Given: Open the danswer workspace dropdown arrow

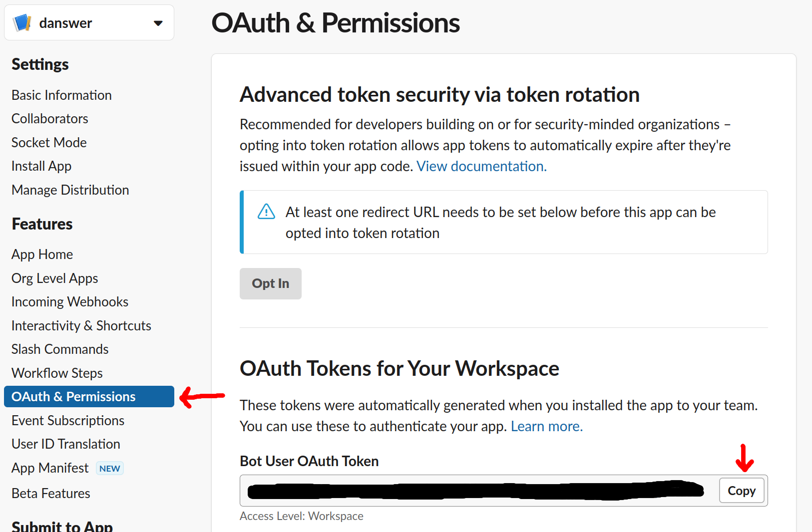Looking at the screenshot, I should [x=158, y=23].
